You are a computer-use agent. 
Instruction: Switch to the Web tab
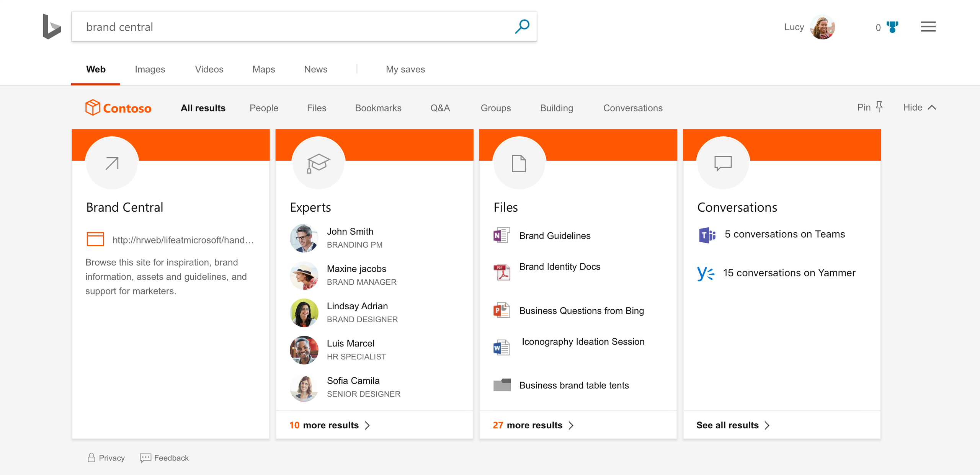click(x=96, y=69)
